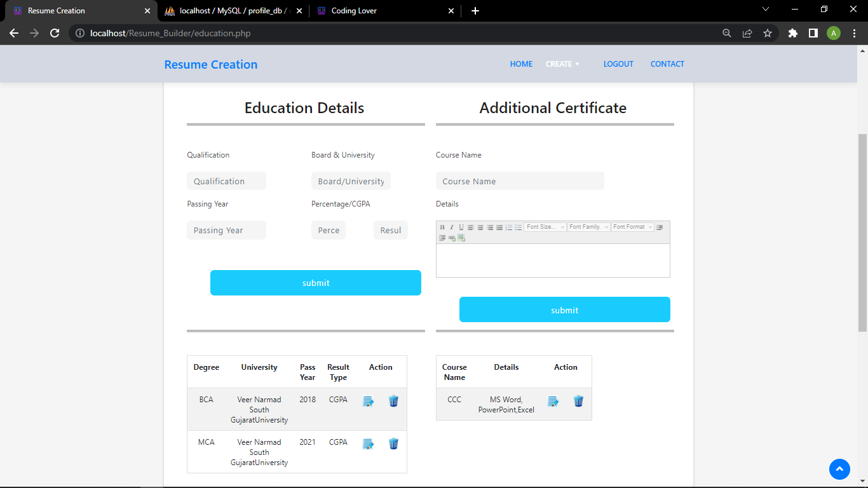Open Font Size dropdown
Viewport: 868px width, 488px height.
tap(545, 227)
